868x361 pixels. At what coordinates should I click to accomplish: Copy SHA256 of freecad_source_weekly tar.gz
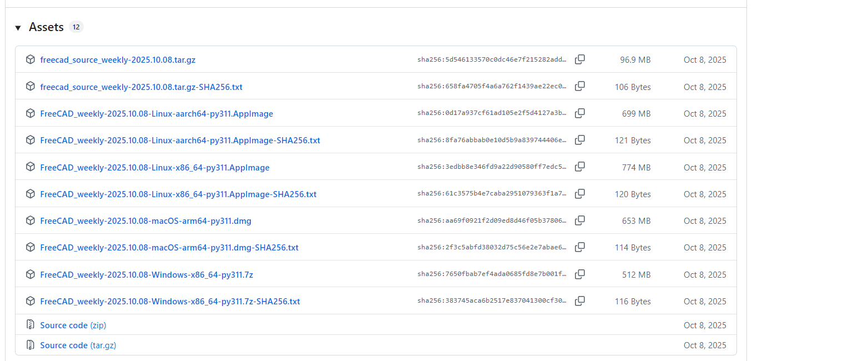[x=580, y=59]
